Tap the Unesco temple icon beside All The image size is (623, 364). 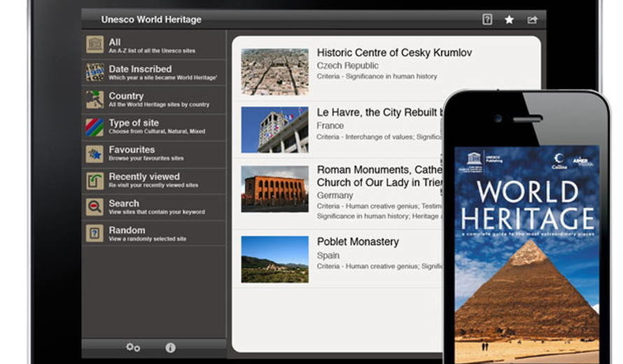pyautogui.click(x=94, y=45)
